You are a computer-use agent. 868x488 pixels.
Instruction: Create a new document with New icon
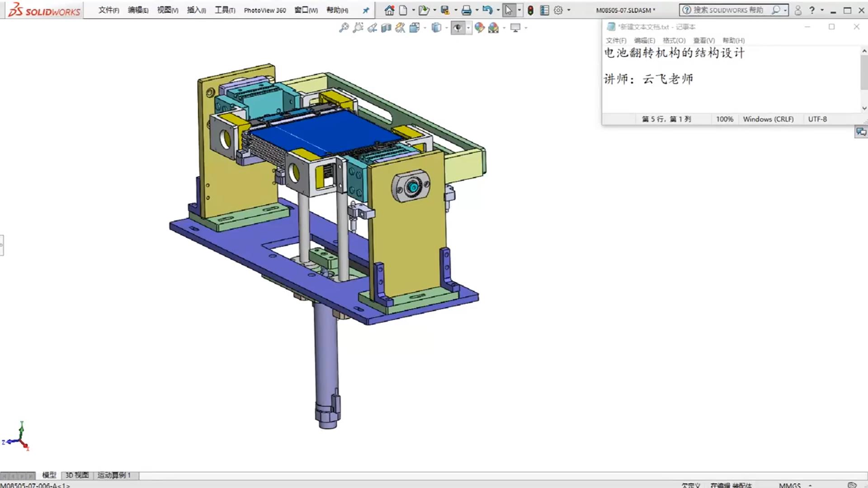403,10
